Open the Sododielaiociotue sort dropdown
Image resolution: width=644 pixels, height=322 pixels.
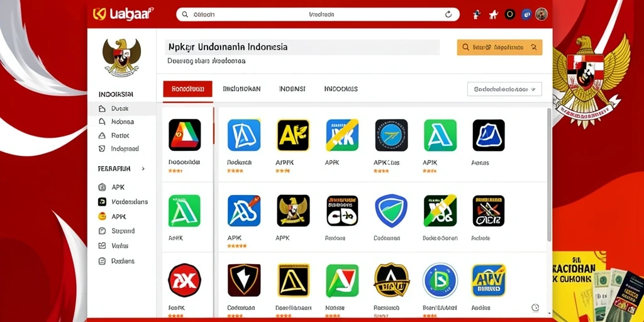(x=504, y=89)
